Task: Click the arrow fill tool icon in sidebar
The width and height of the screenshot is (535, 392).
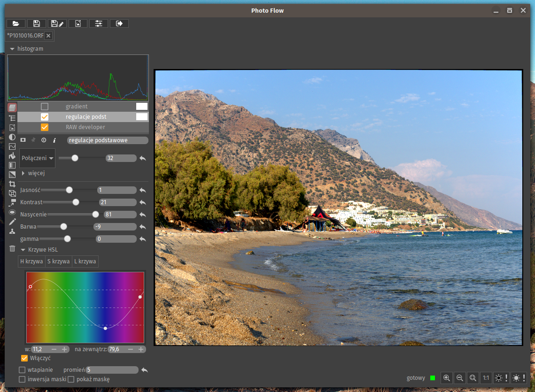Action: click(12, 156)
